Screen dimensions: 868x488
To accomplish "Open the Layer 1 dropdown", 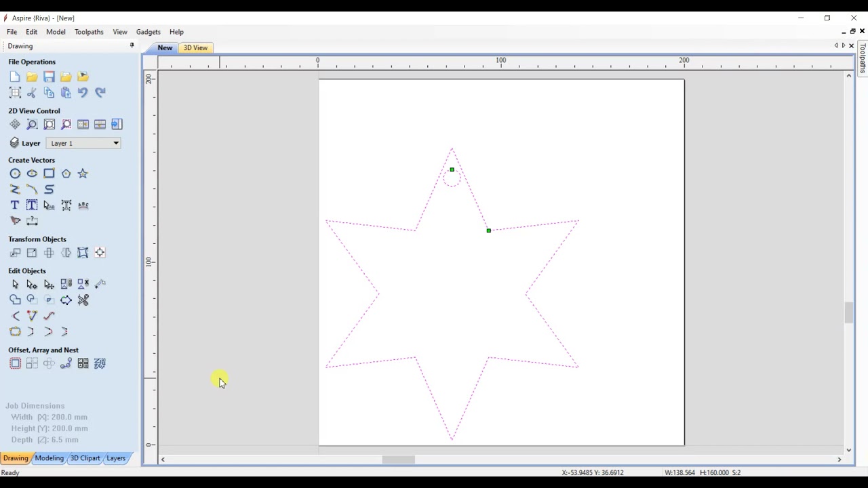I will point(83,143).
